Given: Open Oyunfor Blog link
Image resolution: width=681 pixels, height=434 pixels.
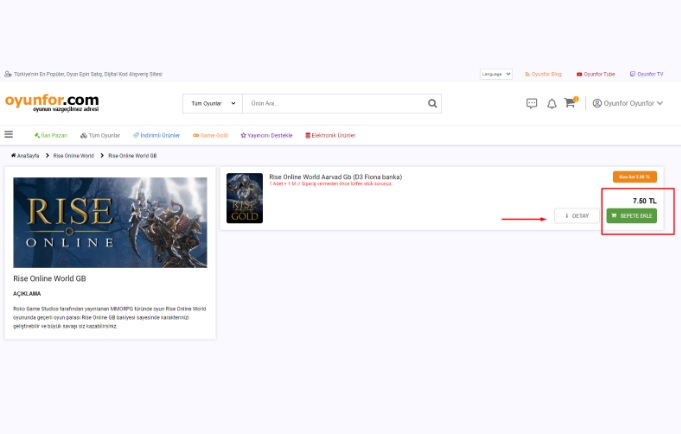Looking at the screenshot, I should pyautogui.click(x=544, y=74).
